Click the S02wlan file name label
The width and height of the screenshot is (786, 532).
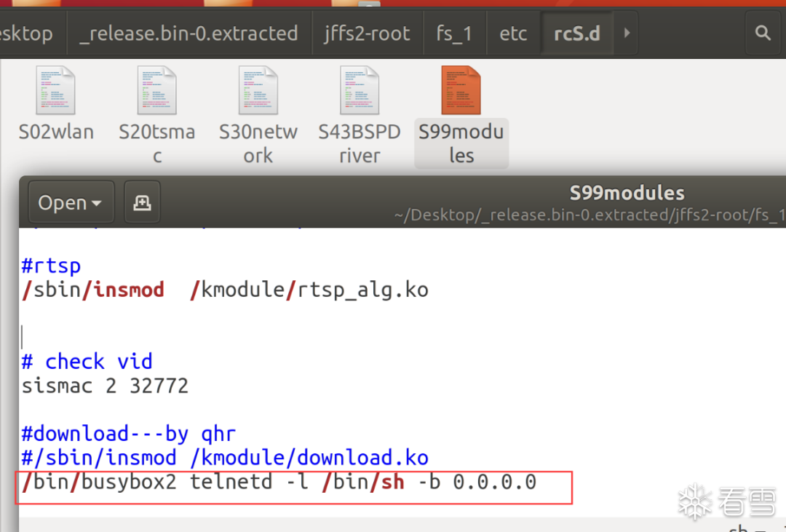point(56,132)
